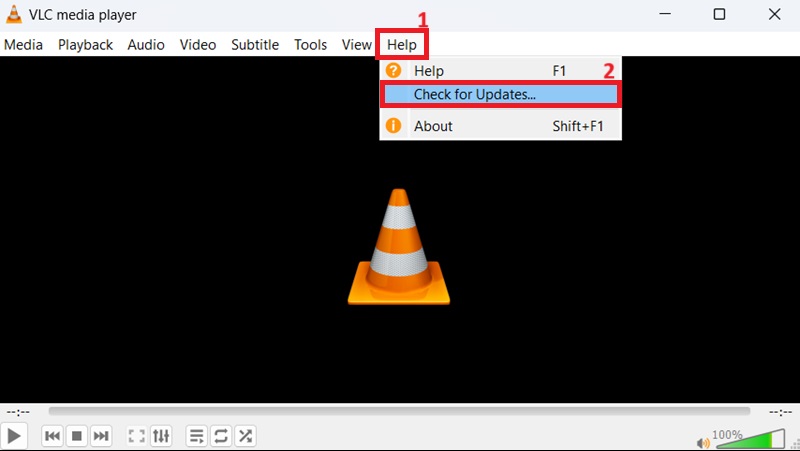This screenshot has height=451, width=800.
Task: Toggle the playlist view
Action: [196, 436]
